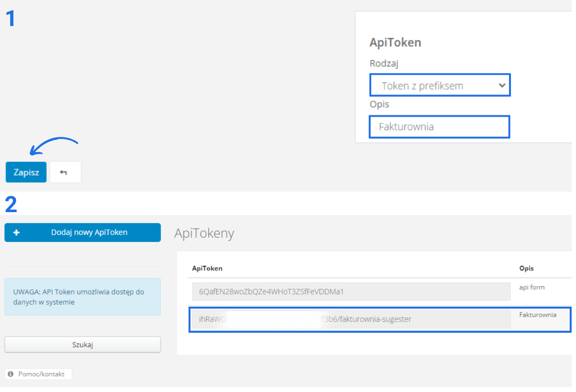Click the chevron arrow on Rodzaj dropdown
576x392 pixels.
(x=502, y=86)
